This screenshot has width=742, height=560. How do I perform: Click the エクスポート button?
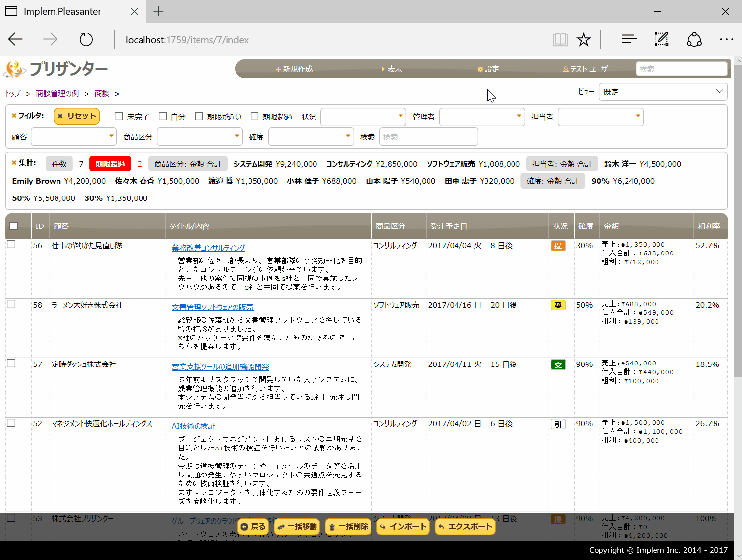(465, 527)
